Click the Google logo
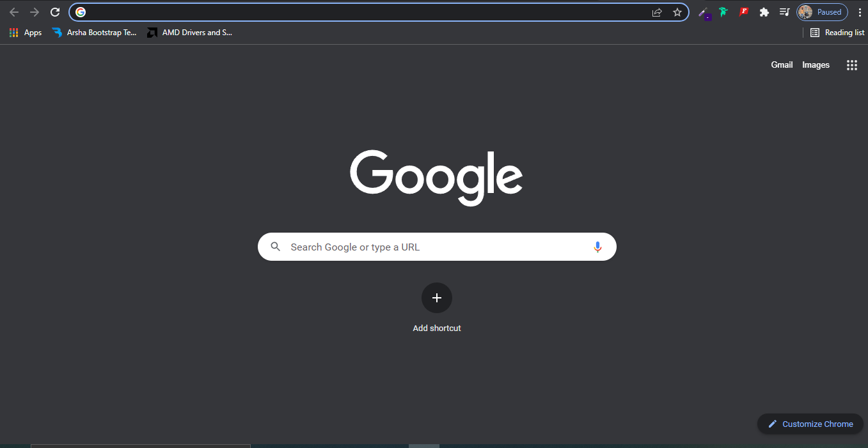868x448 pixels. [436, 178]
